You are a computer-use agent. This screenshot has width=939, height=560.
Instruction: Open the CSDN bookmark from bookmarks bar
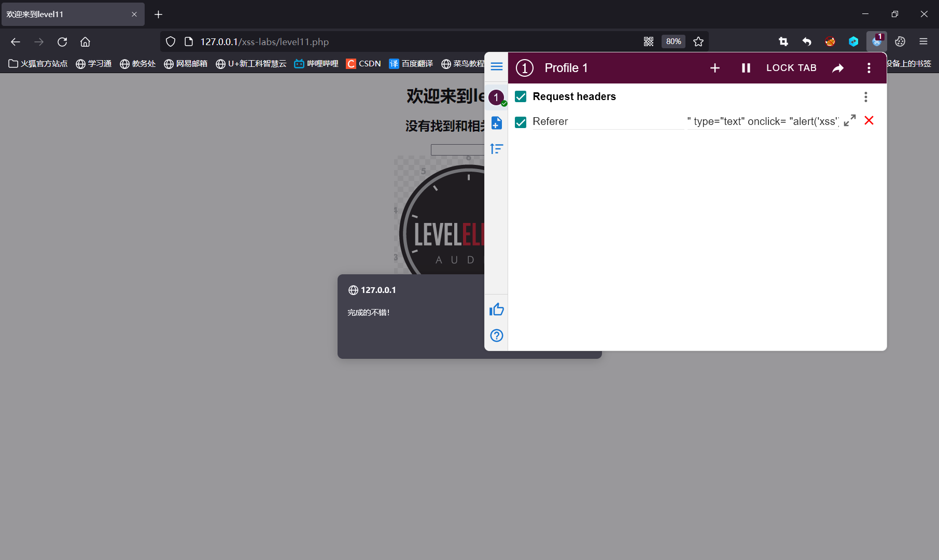[x=363, y=63]
